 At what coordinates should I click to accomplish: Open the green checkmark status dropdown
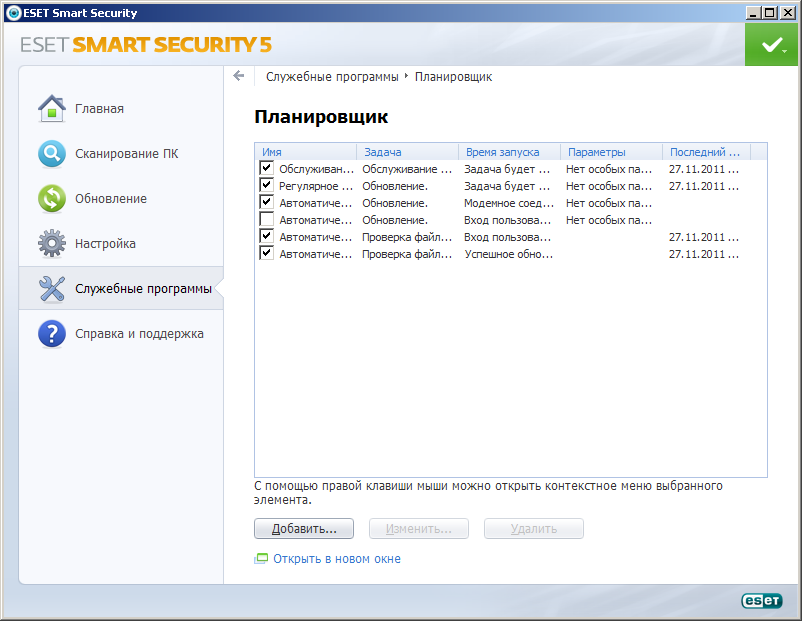772,45
